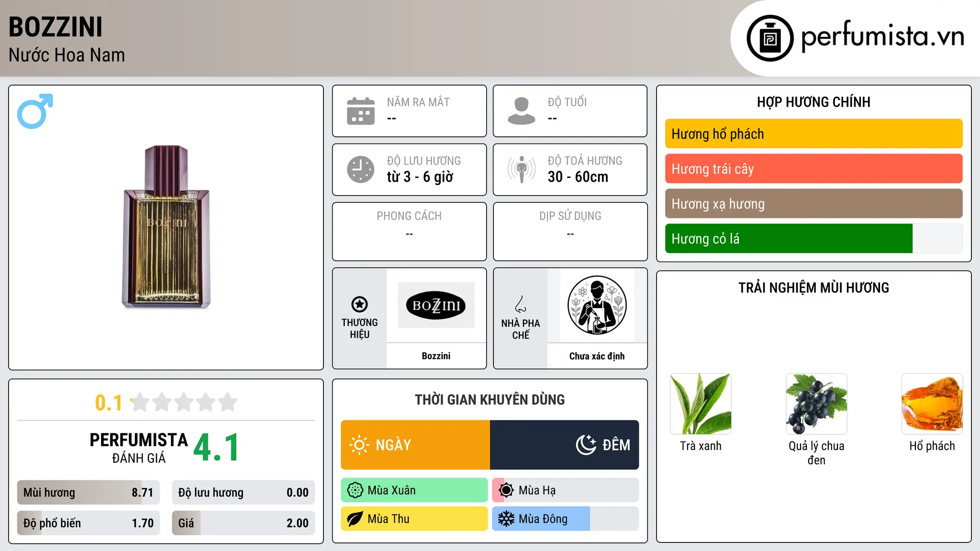Viewport: 980px width, 551px height.
Task: Click the flower icon beside Mùa Xuân
Action: point(355,490)
